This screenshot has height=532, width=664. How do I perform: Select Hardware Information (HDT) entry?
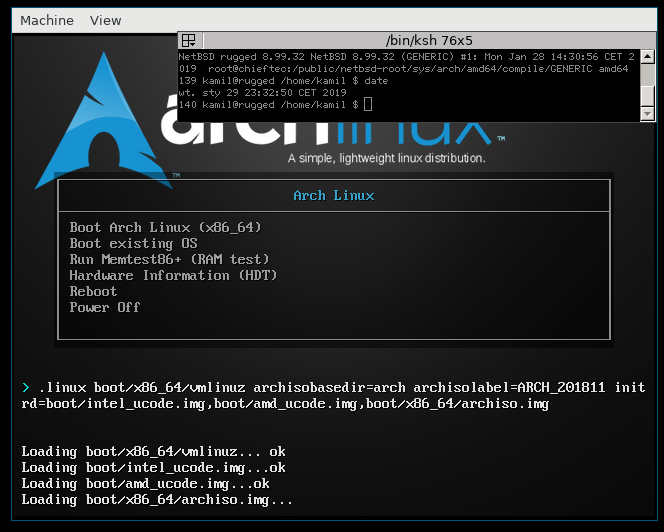coord(173,275)
